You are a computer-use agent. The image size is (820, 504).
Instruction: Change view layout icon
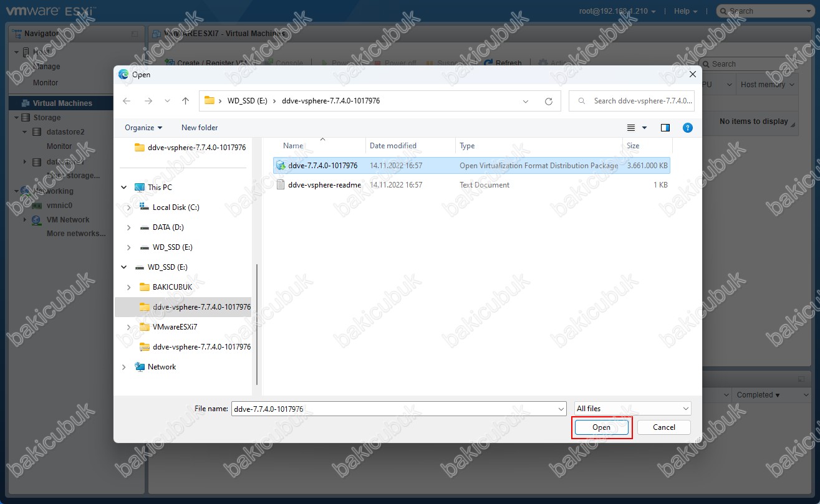click(x=631, y=128)
